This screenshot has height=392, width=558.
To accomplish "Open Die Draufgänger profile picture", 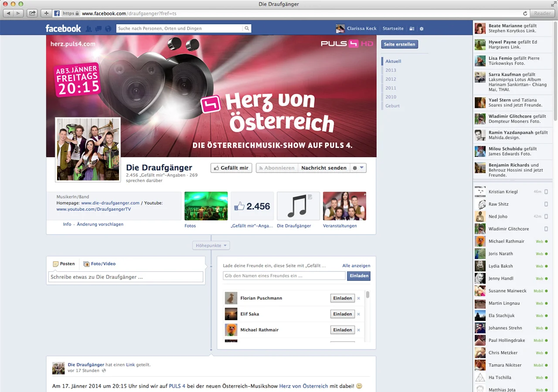I will (x=88, y=149).
